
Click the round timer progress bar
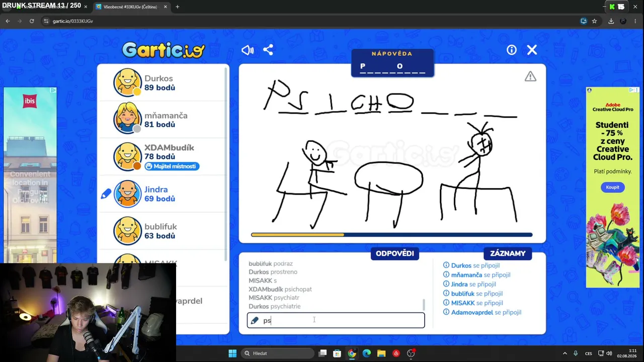tap(391, 235)
